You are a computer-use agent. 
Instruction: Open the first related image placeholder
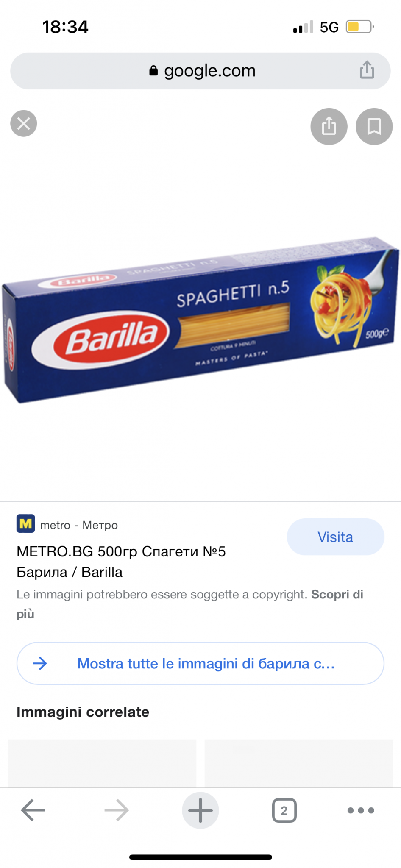[x=102, y=763]
